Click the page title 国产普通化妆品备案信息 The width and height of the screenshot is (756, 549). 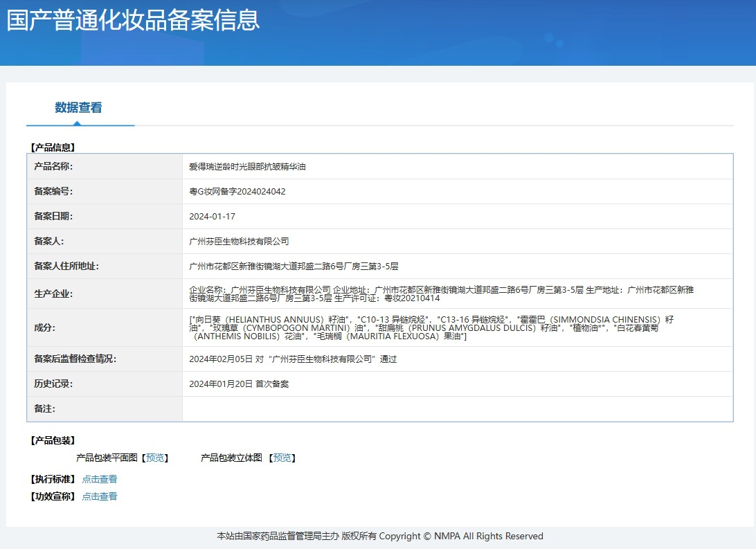coord(133,20)
